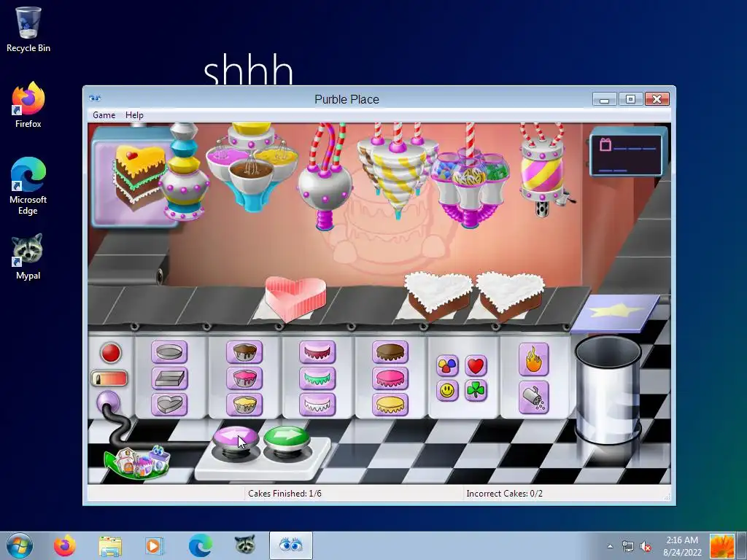Image resolution: width=747 pixels, height=560 pixels.
Task: Click the Purble Place eyes title icon
Action: tap(95, 98)
